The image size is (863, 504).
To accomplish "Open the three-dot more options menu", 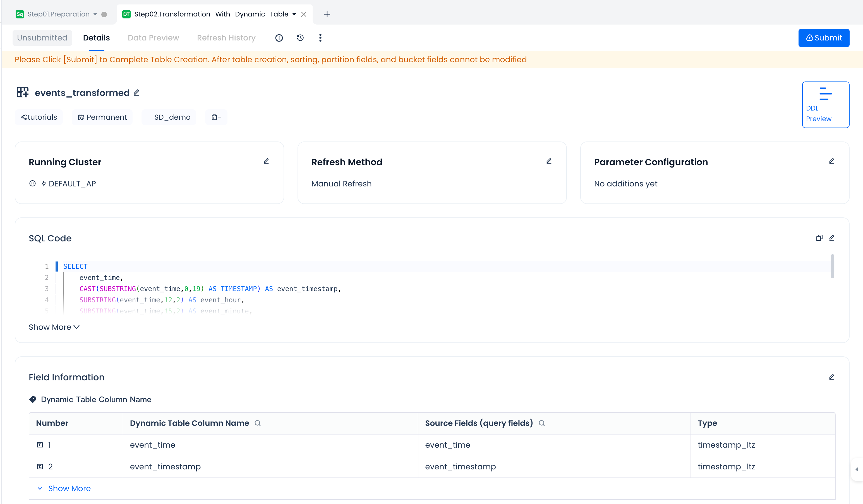I will coord(320,38).
